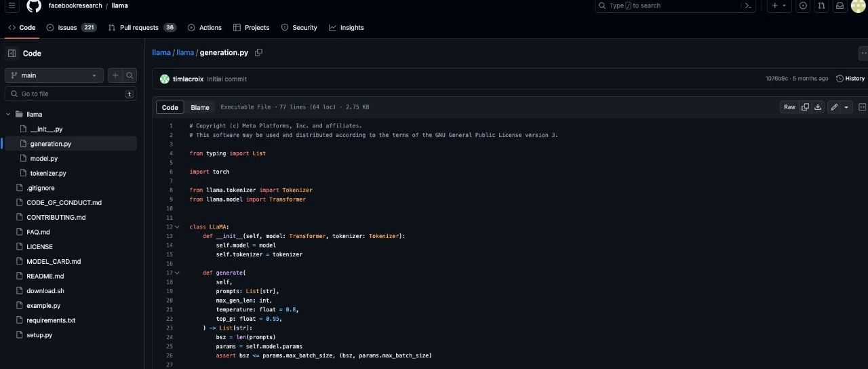Viewport: 868px width, 369px height.
Task: Open the create new plus menu
Action: pyautogui.click(x=780, y=5)
